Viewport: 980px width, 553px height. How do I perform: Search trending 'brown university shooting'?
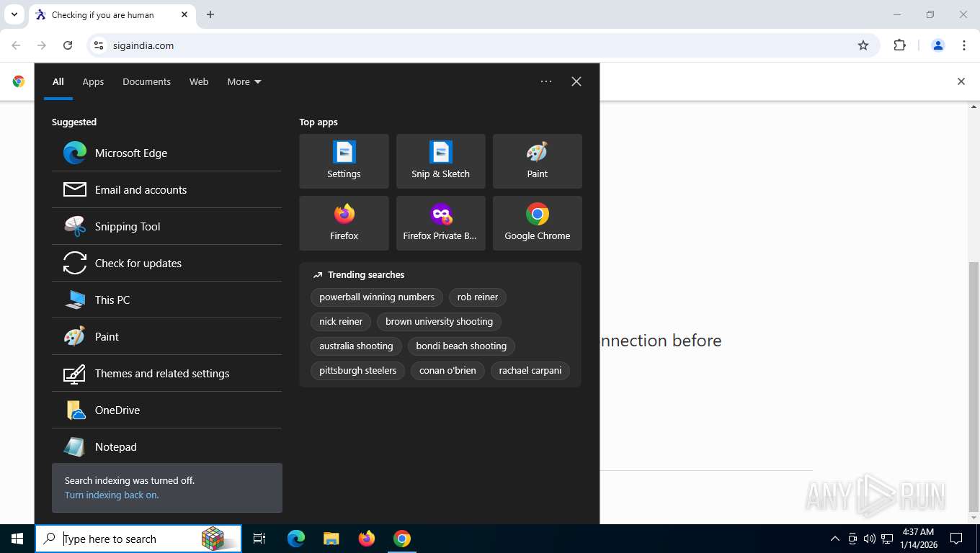tap(439, 322)
